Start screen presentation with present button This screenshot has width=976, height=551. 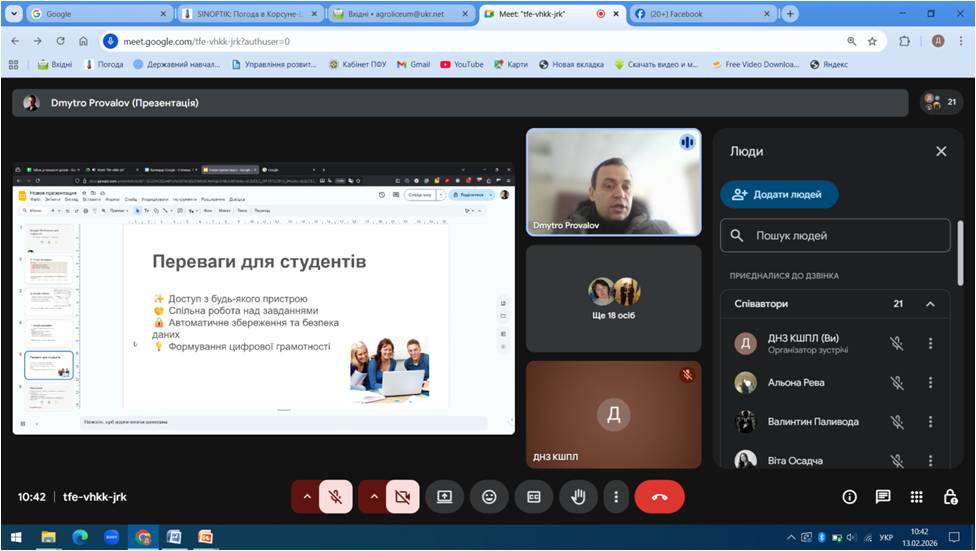(x=444, y=496)
